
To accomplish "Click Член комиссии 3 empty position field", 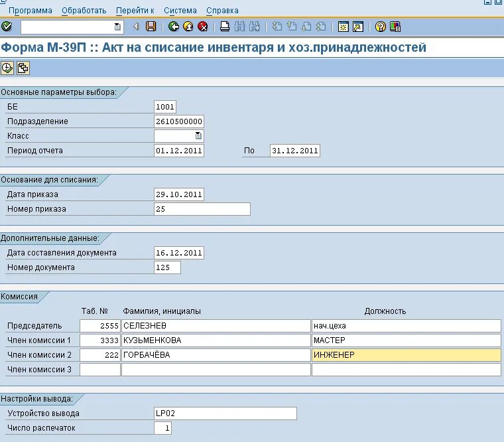I will [x=407, y=370].
